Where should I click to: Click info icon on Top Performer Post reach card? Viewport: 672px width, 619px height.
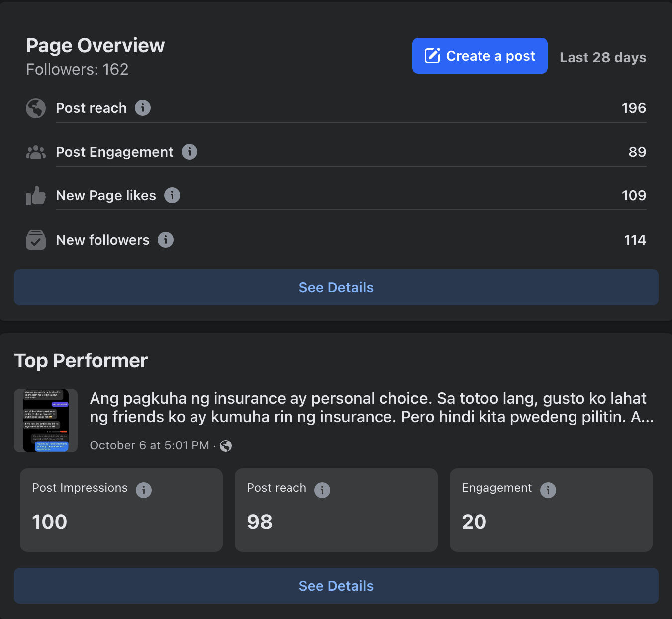[322, 490]
